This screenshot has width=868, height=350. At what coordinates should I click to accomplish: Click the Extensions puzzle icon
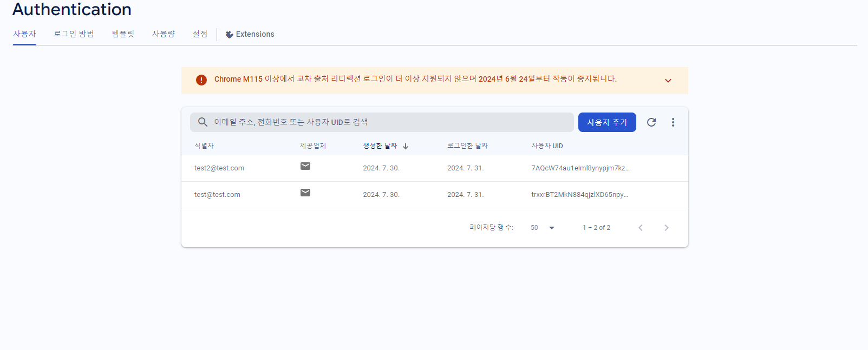230,35
